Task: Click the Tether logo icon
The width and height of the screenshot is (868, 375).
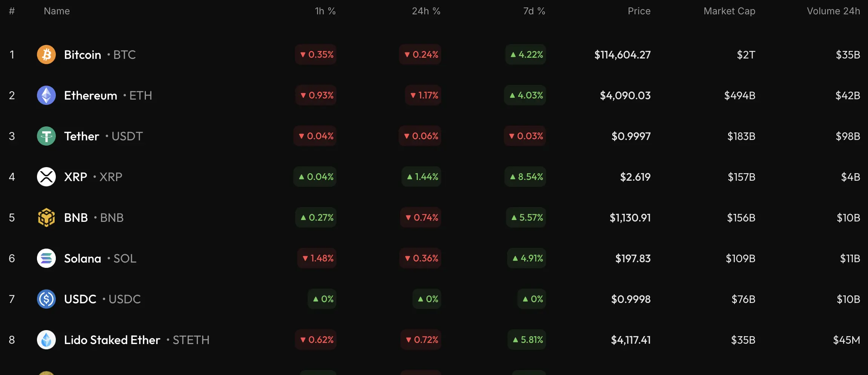Action: (x=46, y=136)
